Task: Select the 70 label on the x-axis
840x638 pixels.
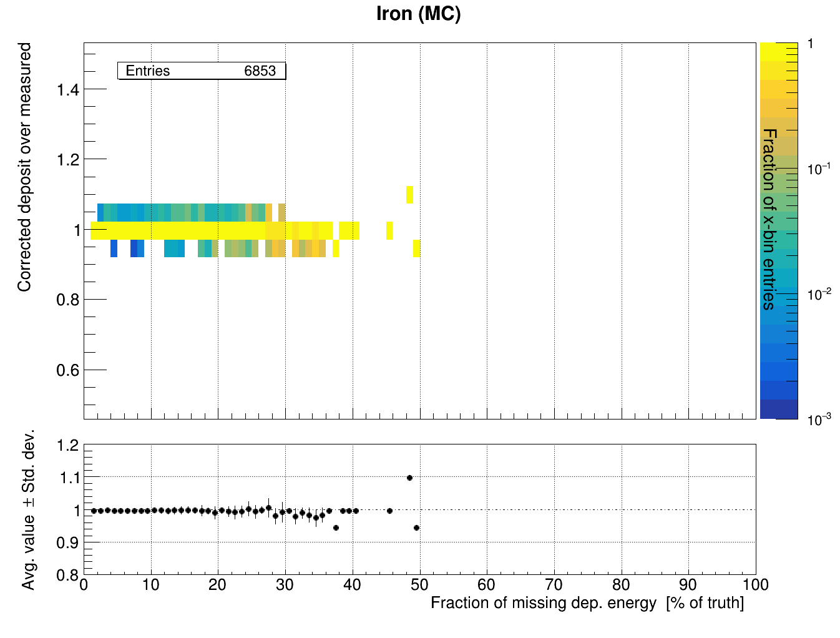Action: pyautogui.click(x=554, y=585)
